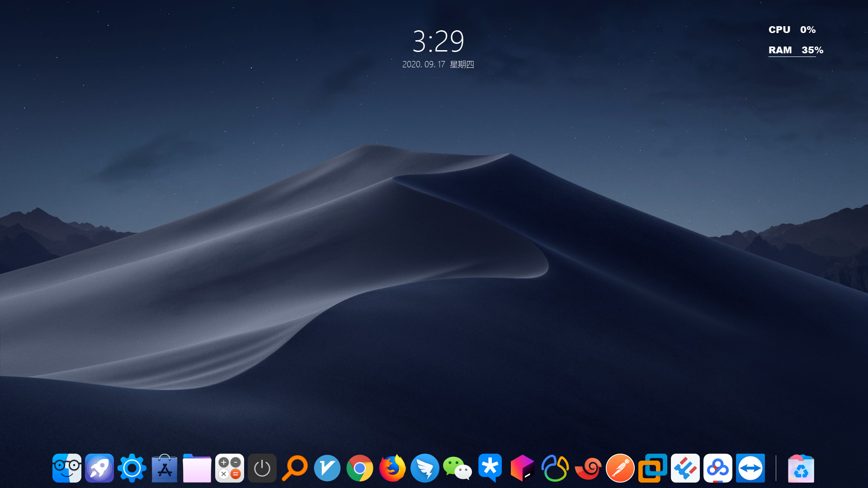Launch TeamViewer from the dock
The image size is (868, 488).
pyautogui.click(x=750, y=468)
